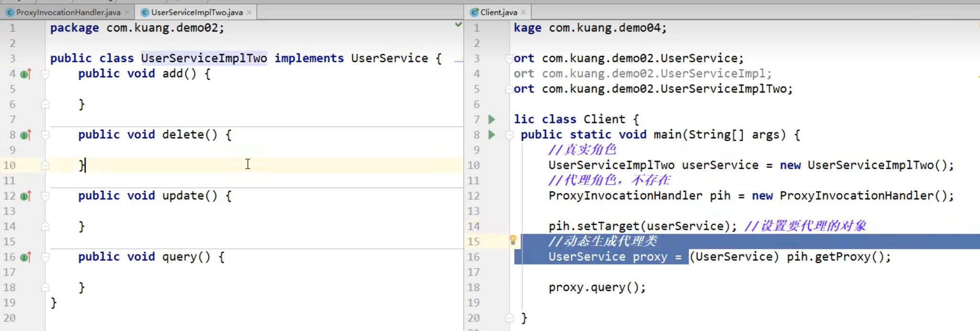Click the import 'com.kuang.demo02.UserService;'
This screenshot has height=331, width=980.
[x=643, y=58]
